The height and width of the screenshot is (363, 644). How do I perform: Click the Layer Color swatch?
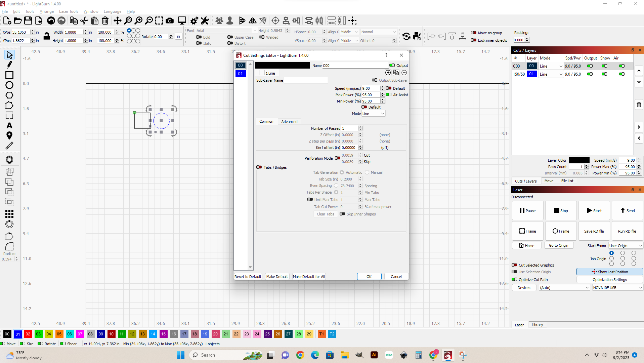coord(579,160)
